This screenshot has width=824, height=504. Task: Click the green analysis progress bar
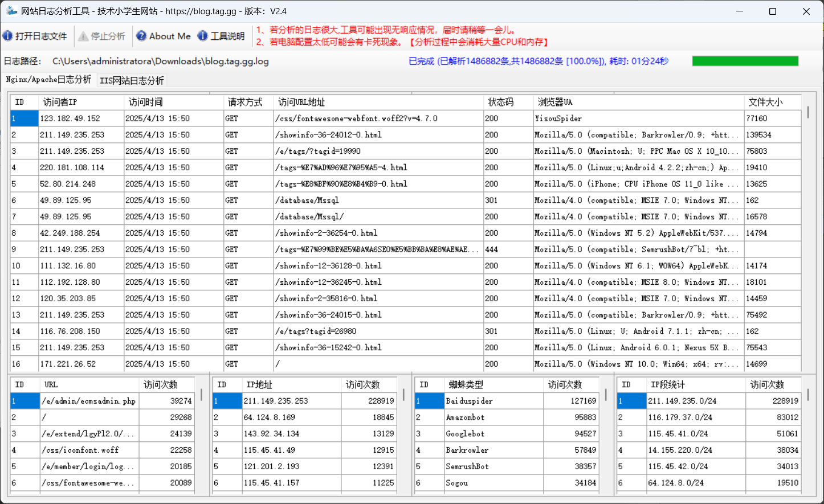(x=745, y=61)
